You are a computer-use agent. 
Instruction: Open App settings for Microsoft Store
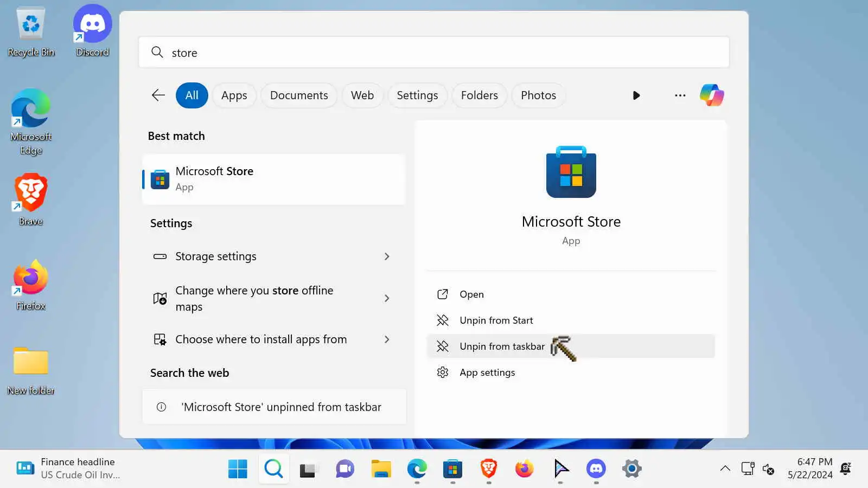tap(571, 373)
